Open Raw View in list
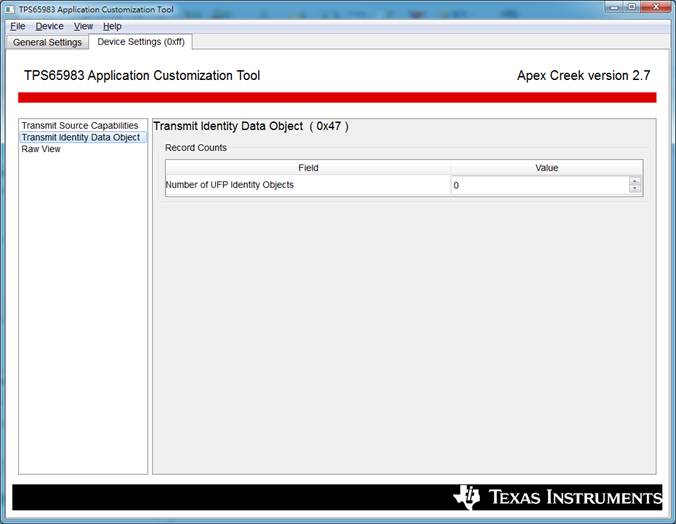Viewport: 676px width, 524px height. click(41, 149)
